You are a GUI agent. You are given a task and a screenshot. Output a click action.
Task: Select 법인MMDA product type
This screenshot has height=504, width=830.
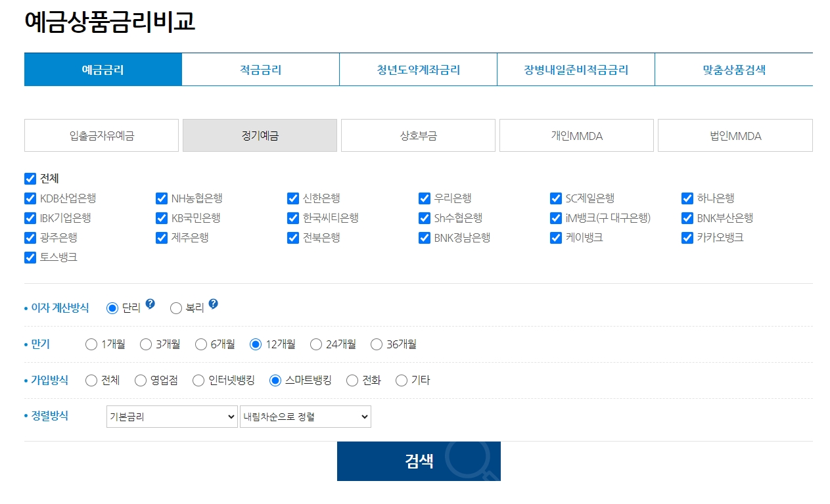coord(735,135)
